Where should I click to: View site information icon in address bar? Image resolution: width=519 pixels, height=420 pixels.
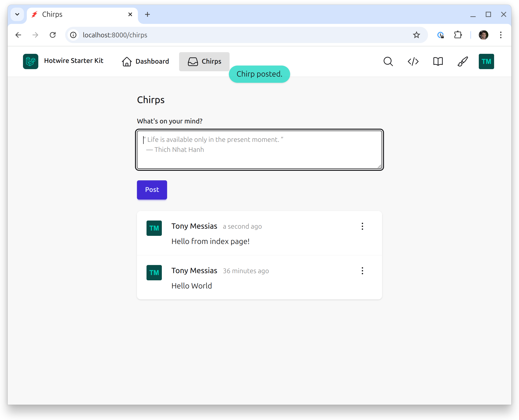[73, 35]
